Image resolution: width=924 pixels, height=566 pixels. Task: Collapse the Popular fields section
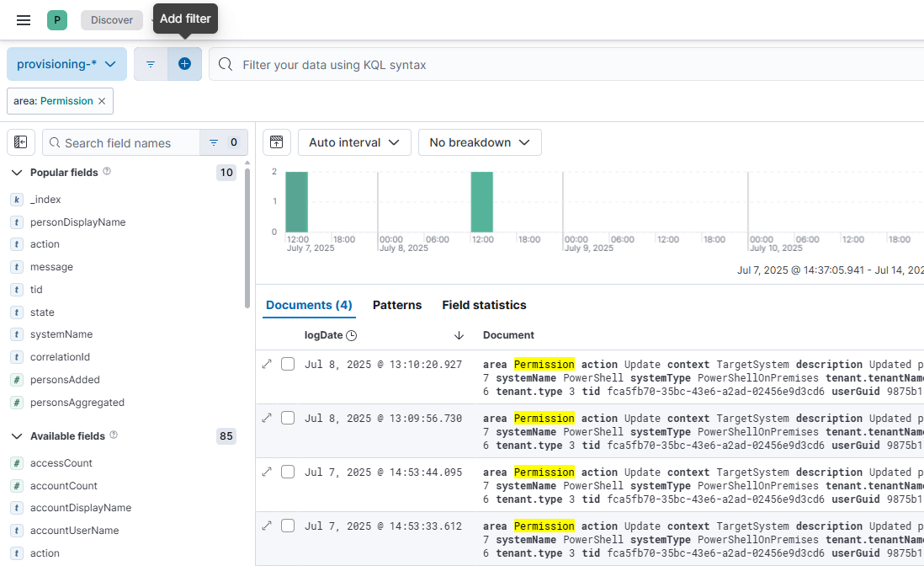coord(17,173)
